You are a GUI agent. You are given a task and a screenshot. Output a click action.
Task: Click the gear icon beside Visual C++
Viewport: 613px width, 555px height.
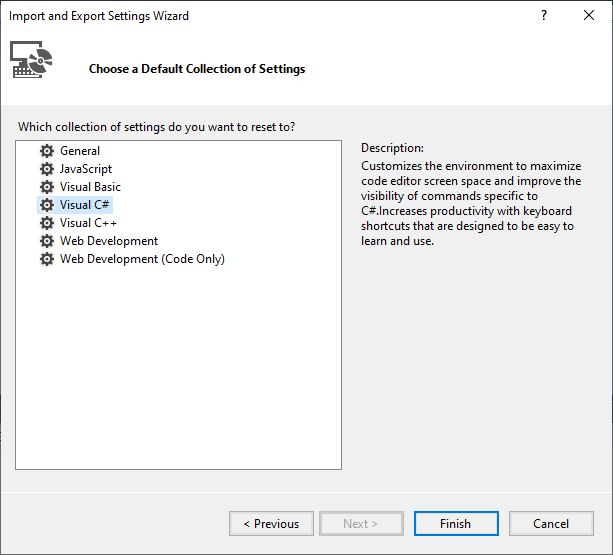(x=47, y=223)
